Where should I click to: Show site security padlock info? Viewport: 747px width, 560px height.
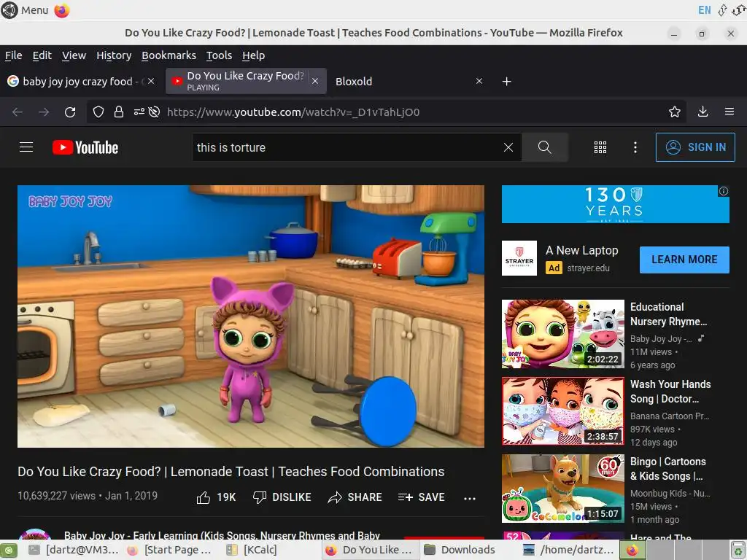(119, 112)
